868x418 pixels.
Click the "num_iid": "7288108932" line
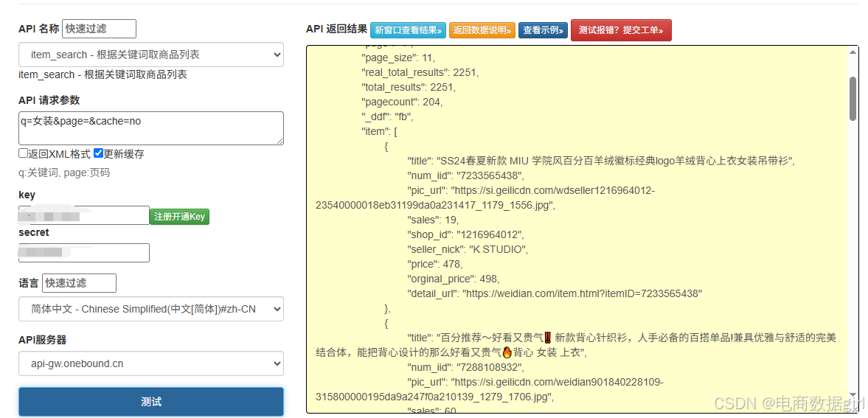pyautogui.click(x=465, y=367)
